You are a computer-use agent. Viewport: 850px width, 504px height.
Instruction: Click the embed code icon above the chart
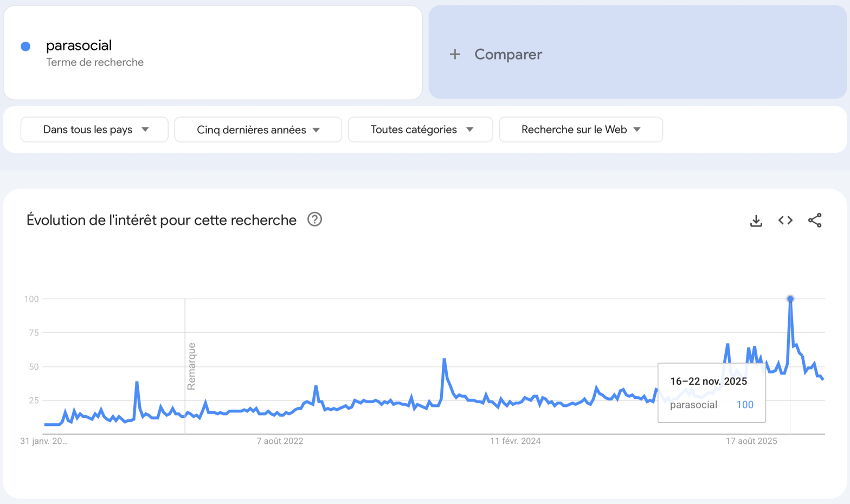point(784,220)
